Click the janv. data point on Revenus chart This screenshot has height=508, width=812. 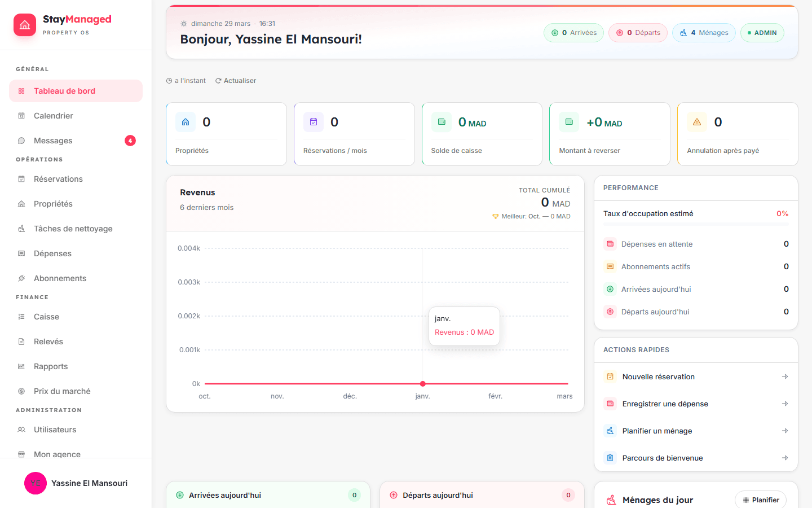coord(423,384)
